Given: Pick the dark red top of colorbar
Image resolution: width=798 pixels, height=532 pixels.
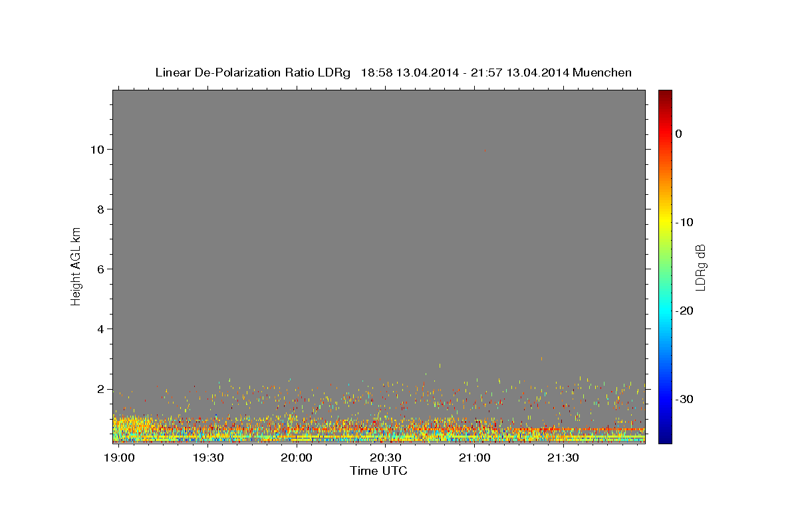Looking at the screenshot, I should pos(665,94).
